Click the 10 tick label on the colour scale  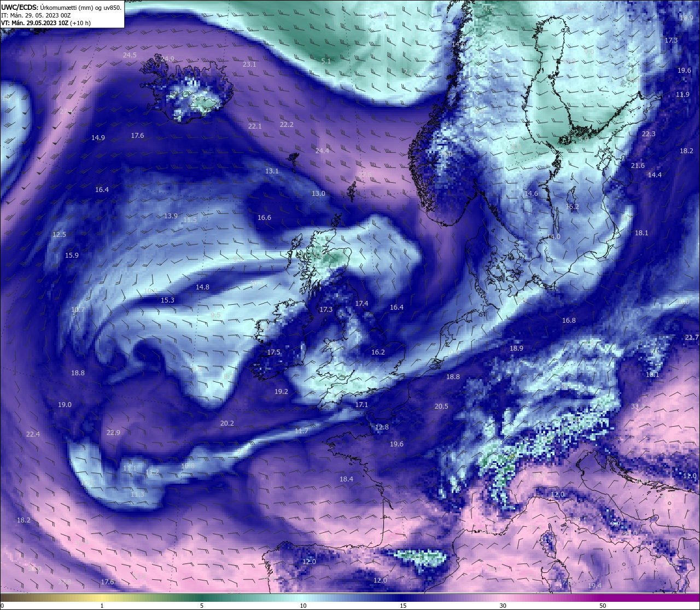click(303, 605)
